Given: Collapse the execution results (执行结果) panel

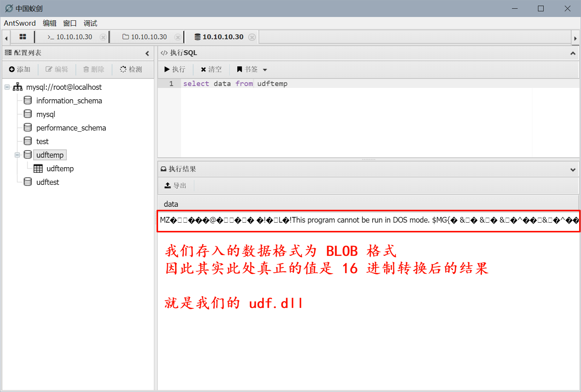Looking at the screenshot, I should (573, 169).
